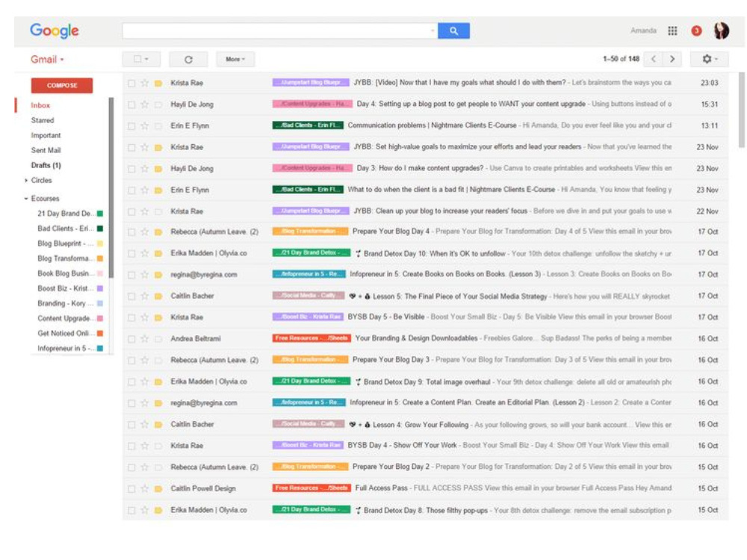Star the Andrea Beltrami email
The height and width of the screenshot is (560, 747).
[x=144, y=338]
